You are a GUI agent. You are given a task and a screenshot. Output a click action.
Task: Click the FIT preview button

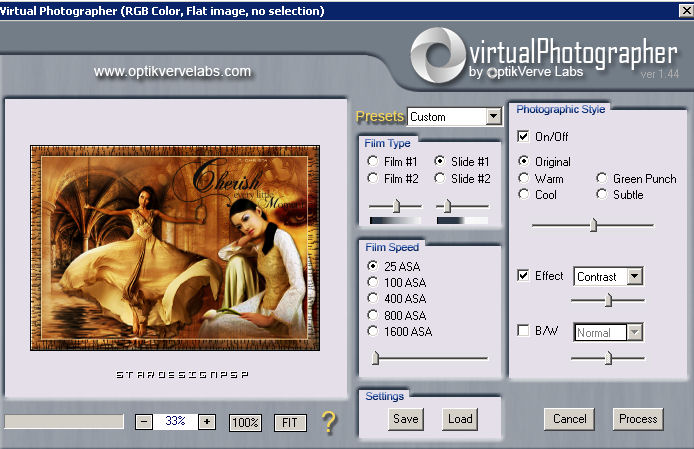(x=290, y=422)
